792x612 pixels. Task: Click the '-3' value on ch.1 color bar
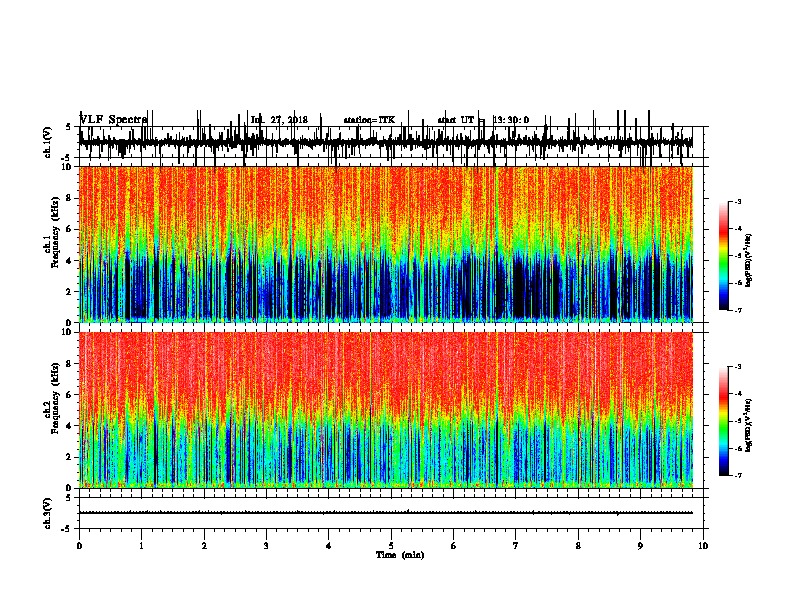point(738,201)
